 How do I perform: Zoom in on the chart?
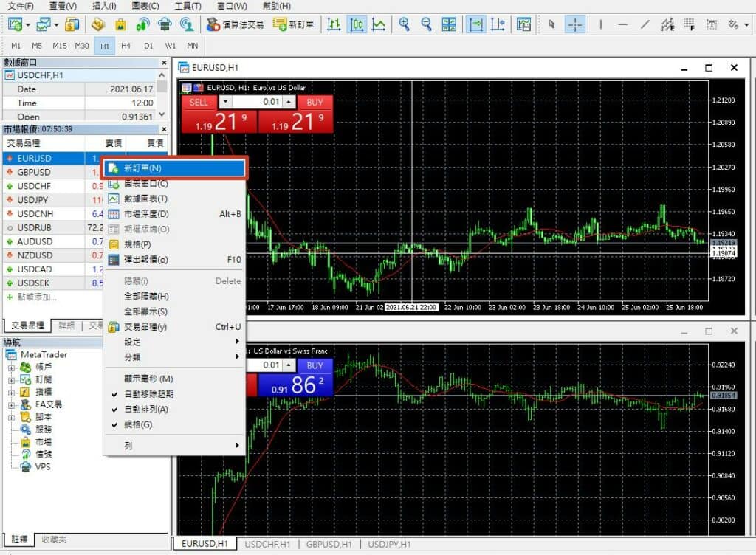[404, 24]
